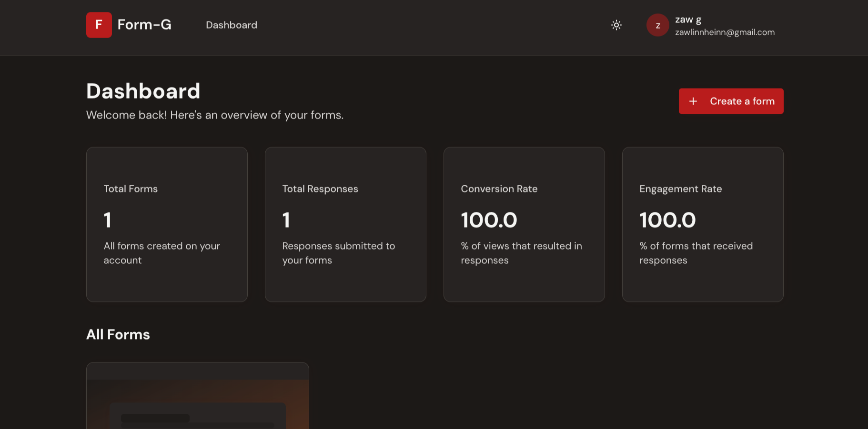Open the form preview thumbnail under All Forms
Screen dimensions: 868x429
(x=197, y=400)
